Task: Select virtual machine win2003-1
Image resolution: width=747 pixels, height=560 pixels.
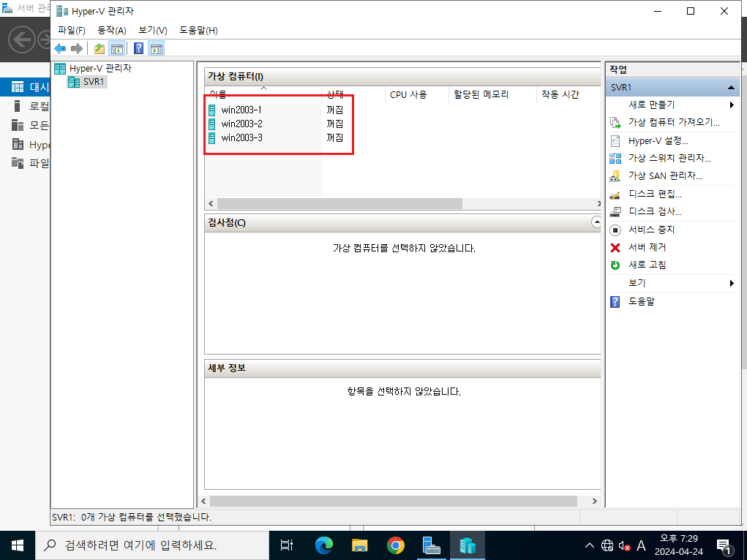Action: [241, 110]
